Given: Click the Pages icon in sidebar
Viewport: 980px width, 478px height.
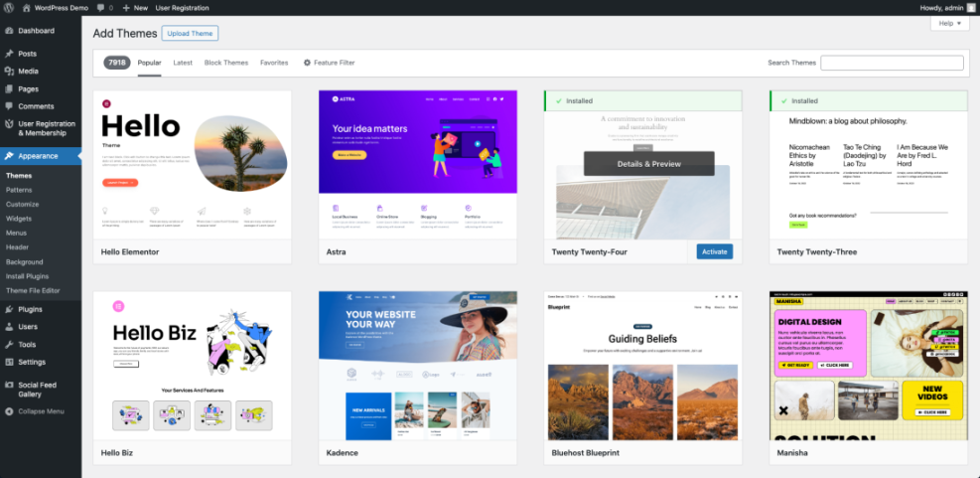Looking at the screenshot, I should tap(9, 88).
